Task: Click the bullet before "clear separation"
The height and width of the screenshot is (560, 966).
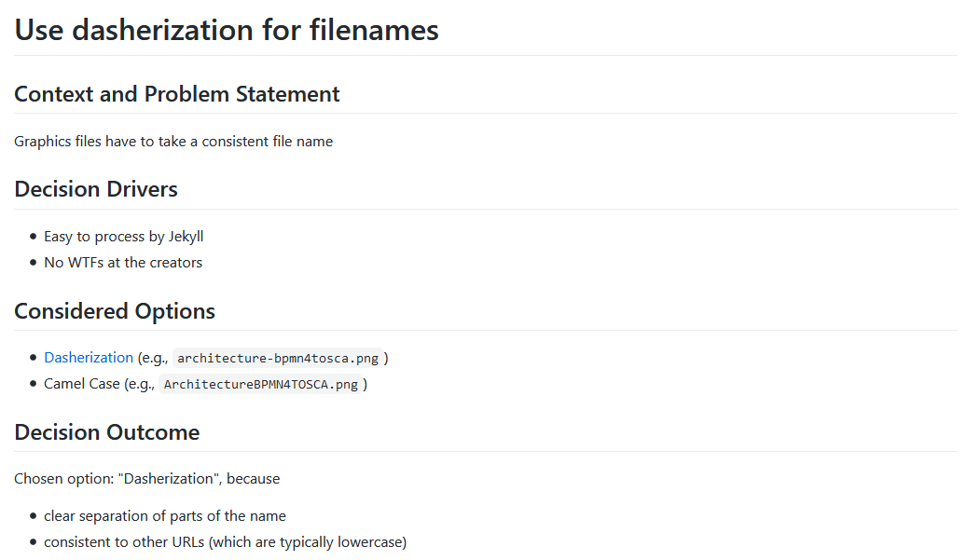Action: tap(34, 517)
